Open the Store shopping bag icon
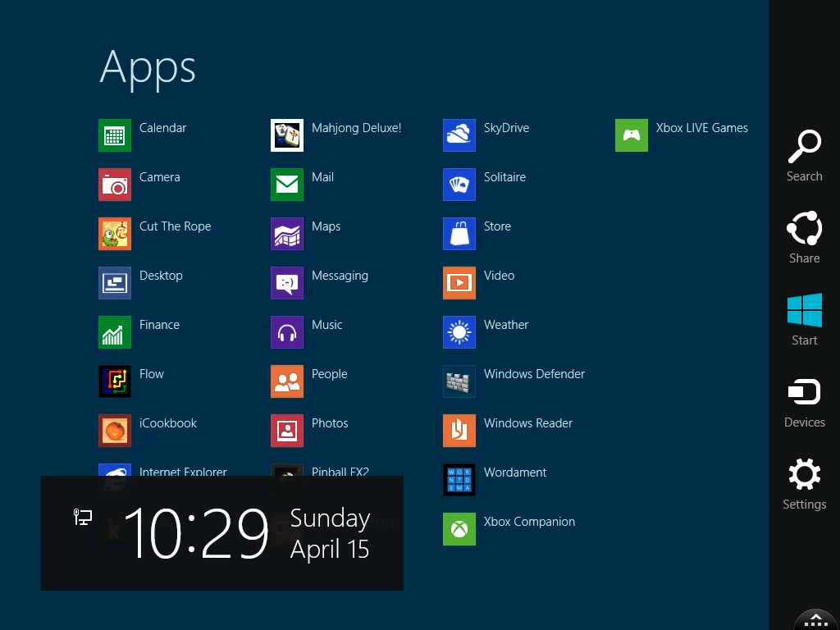The height and width of the screenshot is (630, 840). (x=459, y=234)
